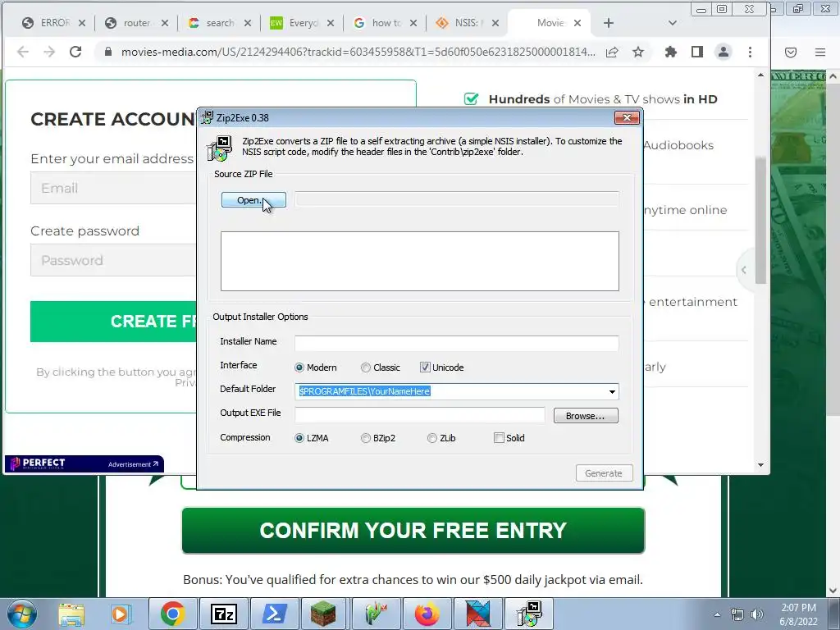This screenshot has width=840, height=630.
Task: Click the Open... button for source ZIP
Action: (253, 200)
